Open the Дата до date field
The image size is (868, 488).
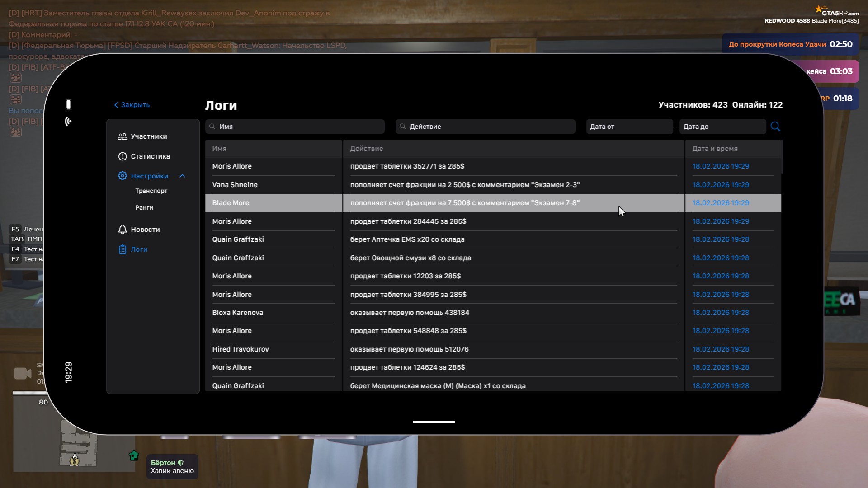(722, 127)
